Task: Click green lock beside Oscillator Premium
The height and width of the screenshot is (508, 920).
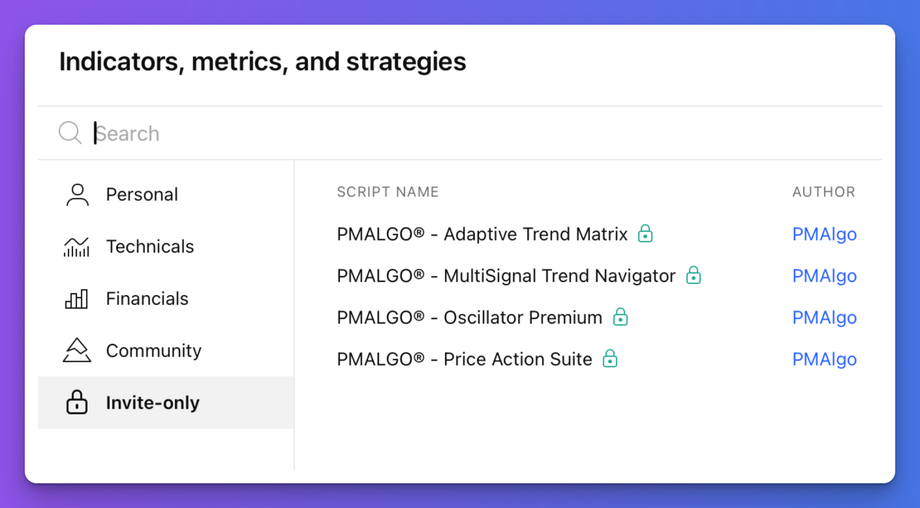Action: coord(620,317)
